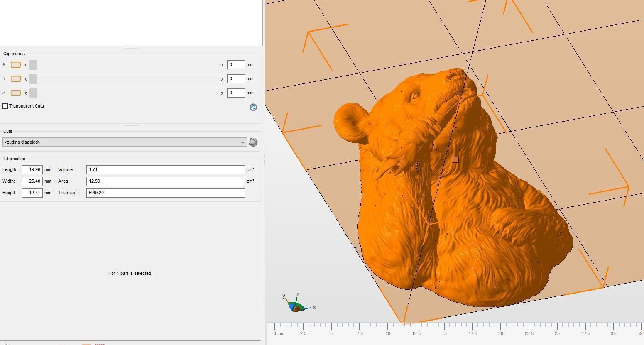
Task: Click the Y clip plane left arrow
Action: click(x=26, y=79)
